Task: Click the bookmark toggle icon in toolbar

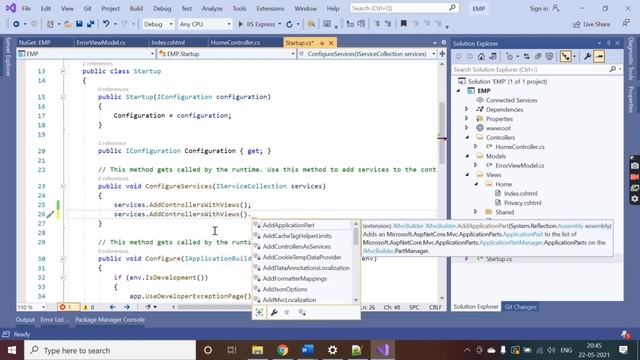Action: [x=404, y=24]
